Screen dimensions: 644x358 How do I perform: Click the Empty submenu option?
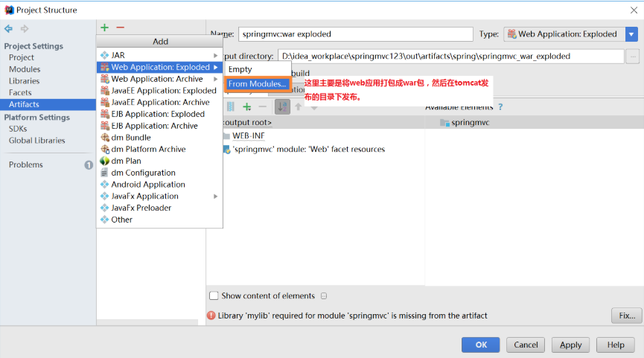258,69
